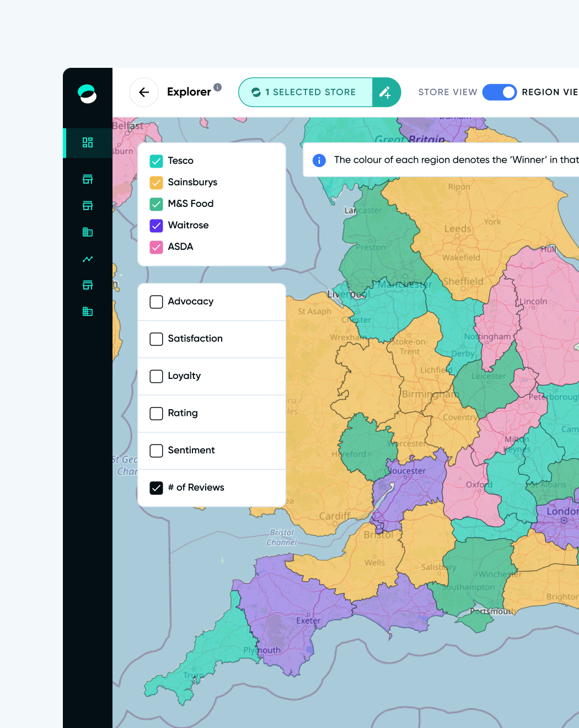Click the blue info icon in the colour banner

click(319, 160)
